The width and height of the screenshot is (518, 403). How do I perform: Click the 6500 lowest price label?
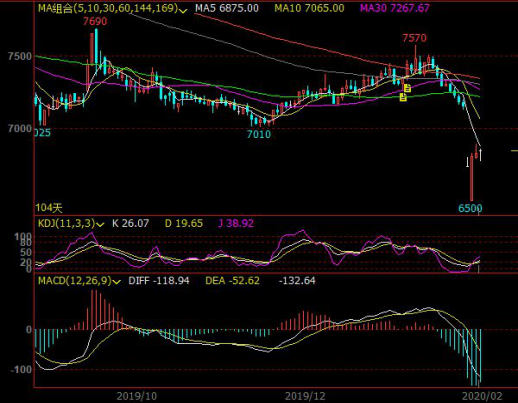(x=470, y=208)
